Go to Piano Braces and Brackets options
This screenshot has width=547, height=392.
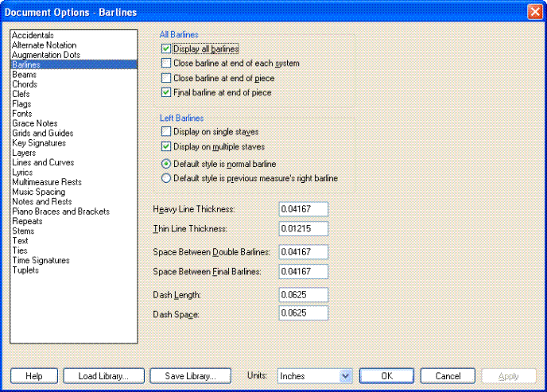tap(60, 212)
